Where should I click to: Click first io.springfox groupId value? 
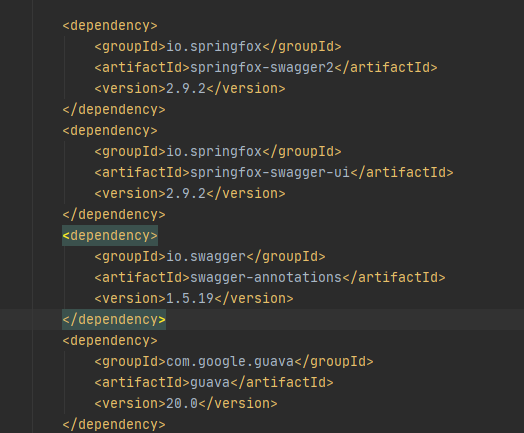pyautogui.click(x=214, y=46)
